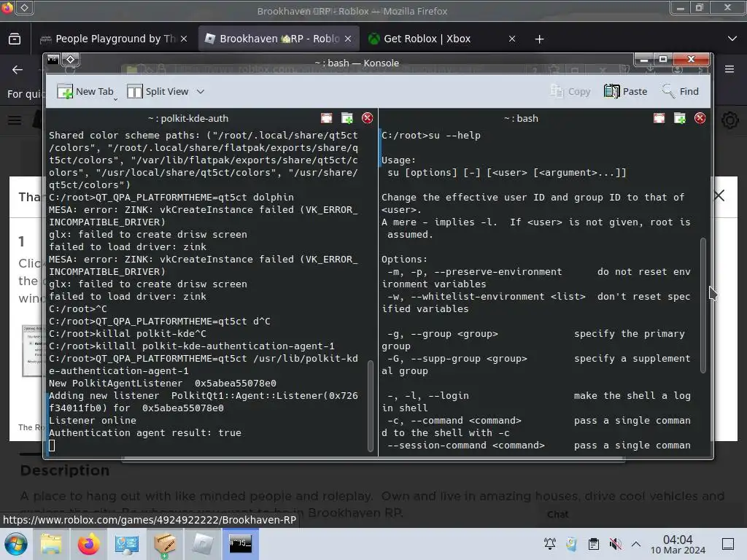Open a new Firefox tab with plus

pyautogui.click(x=539, y=39)
